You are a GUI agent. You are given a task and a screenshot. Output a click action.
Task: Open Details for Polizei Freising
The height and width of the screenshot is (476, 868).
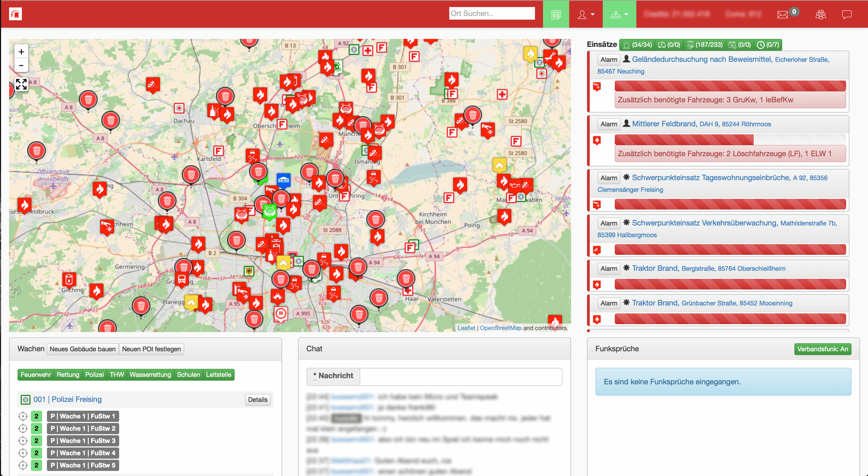(x=258, y=400)
